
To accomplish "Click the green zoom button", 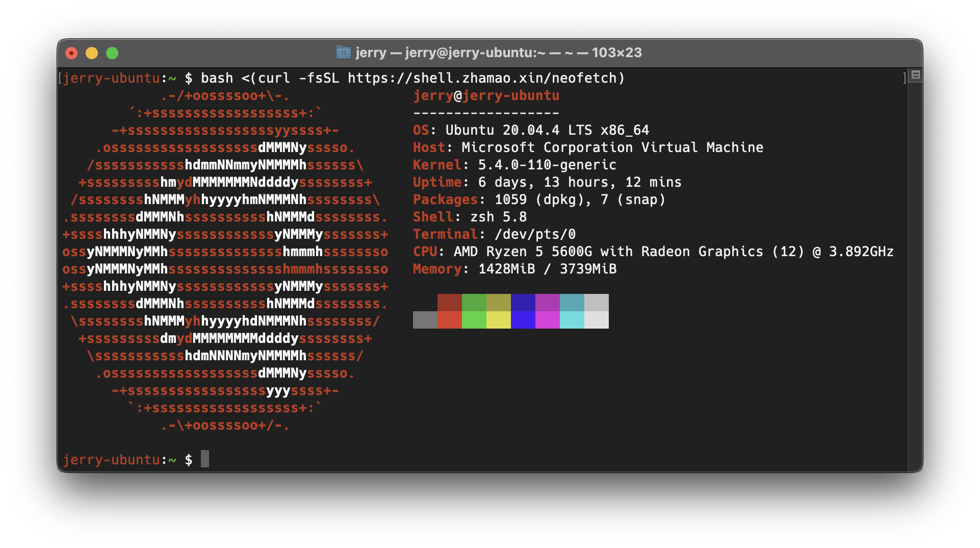I will coord(112,53).
